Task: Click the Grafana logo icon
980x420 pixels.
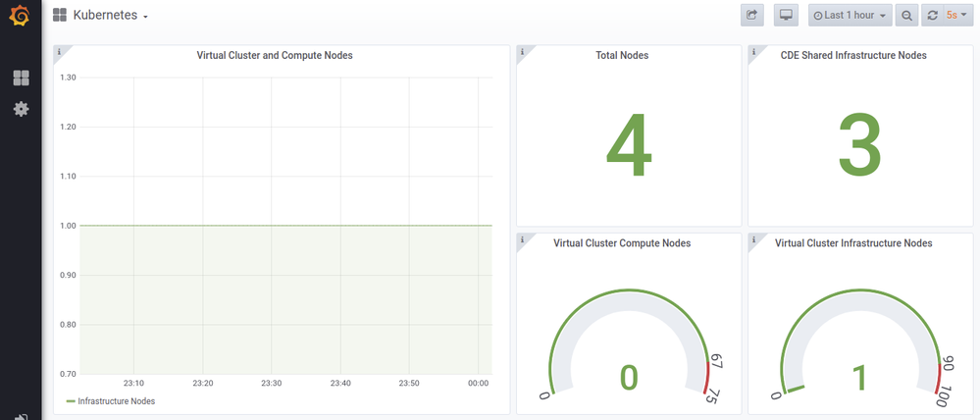Action: [x=20, y=16]
